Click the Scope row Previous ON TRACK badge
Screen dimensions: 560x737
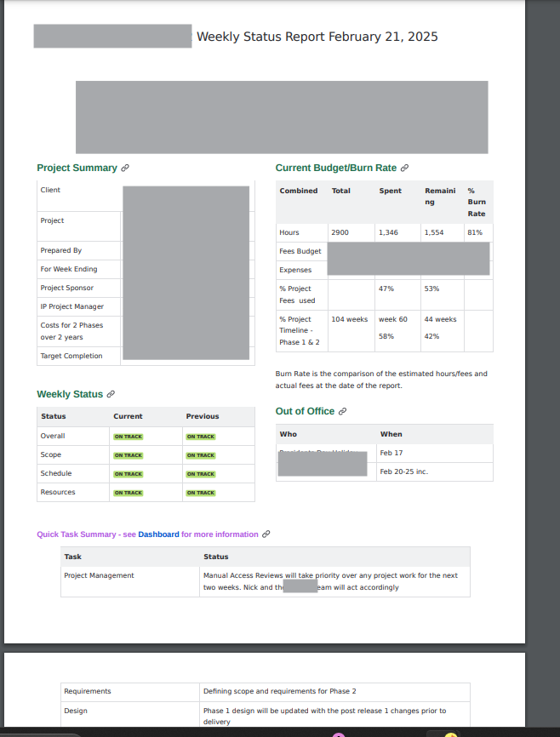[x=201, y=455]
